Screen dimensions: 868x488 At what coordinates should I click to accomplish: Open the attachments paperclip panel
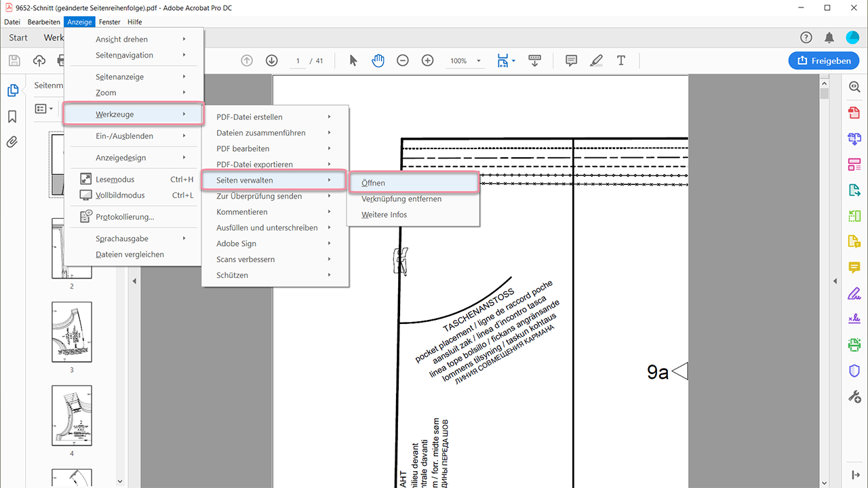click(12, 142)
